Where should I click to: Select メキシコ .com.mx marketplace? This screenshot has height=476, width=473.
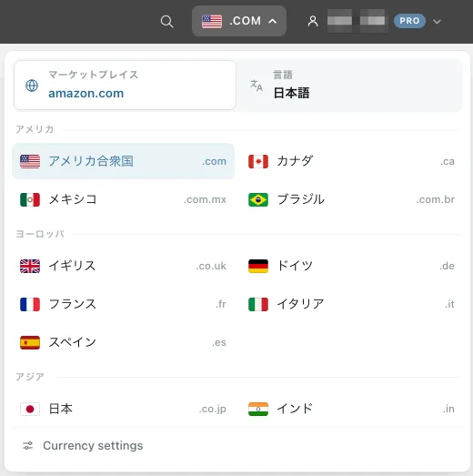point(123,199)
